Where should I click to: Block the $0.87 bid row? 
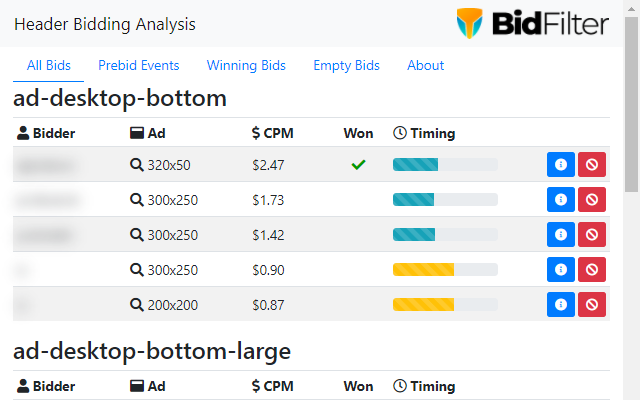point(592,305)
